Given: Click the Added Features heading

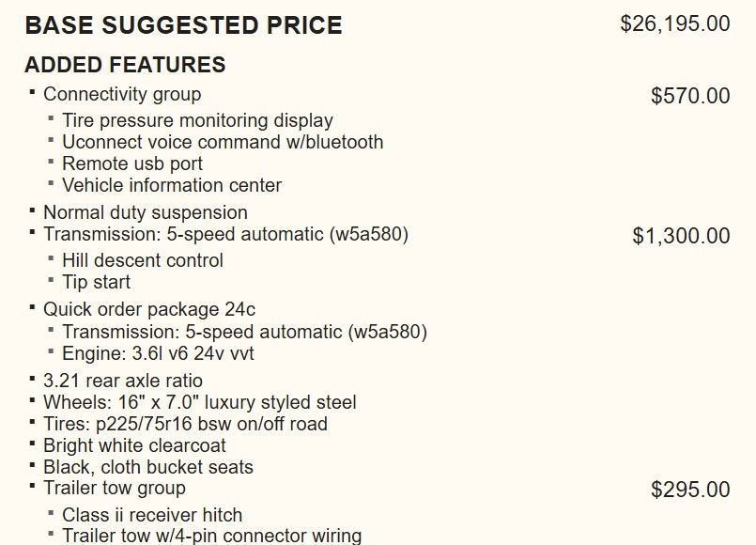Looking at the screenshot, I should click(125, 65).
